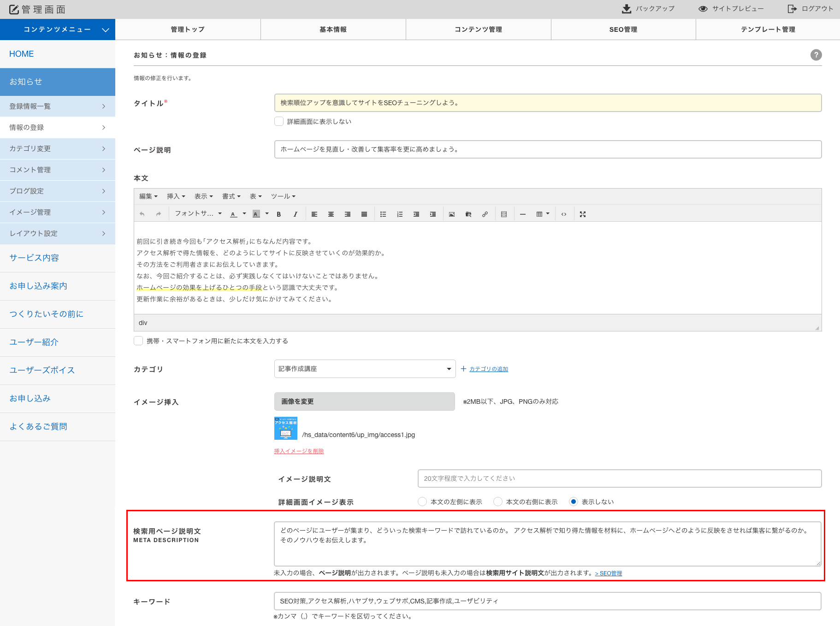Viewport: 840px width, 626px height.
Task: Apply italic formatting in editor
Action: coord(295,214)
